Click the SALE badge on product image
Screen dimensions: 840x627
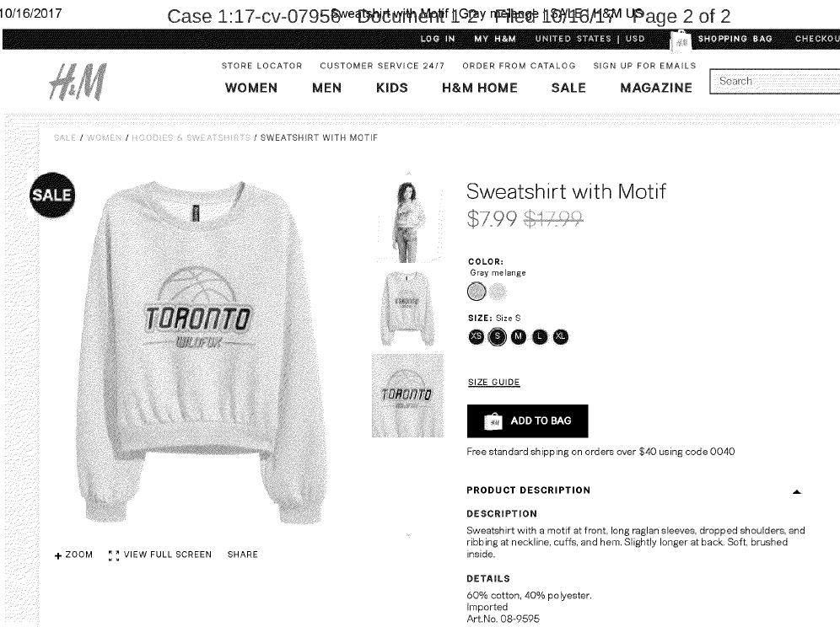tap(52, 195)
